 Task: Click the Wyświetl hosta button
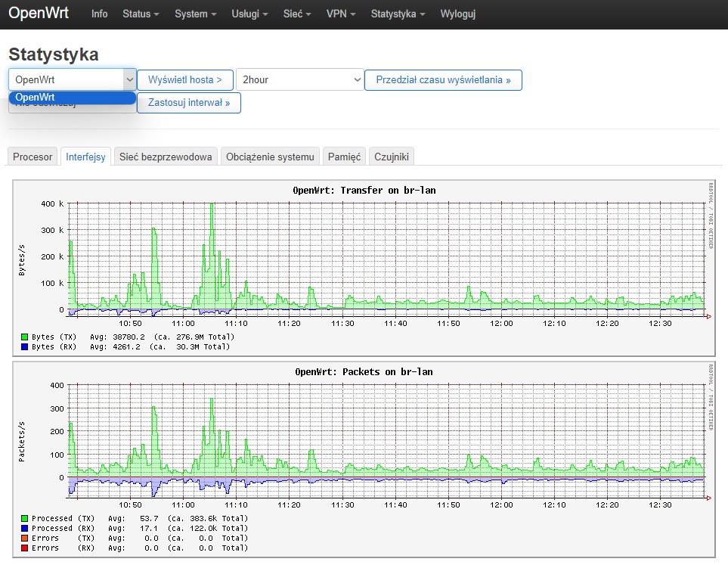tap(184, 79)
